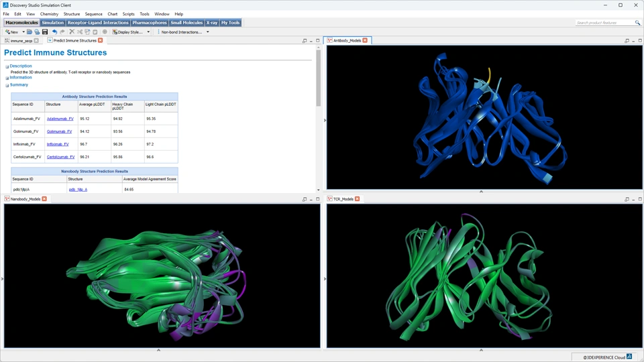Select the Macromolecules tool tab

[x=21, y=23]
